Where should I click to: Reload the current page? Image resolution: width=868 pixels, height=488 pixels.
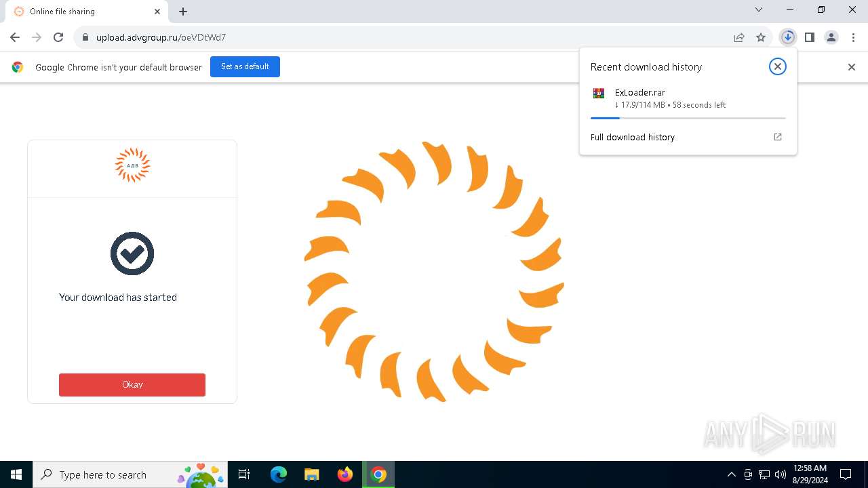[x=58, y=37]
